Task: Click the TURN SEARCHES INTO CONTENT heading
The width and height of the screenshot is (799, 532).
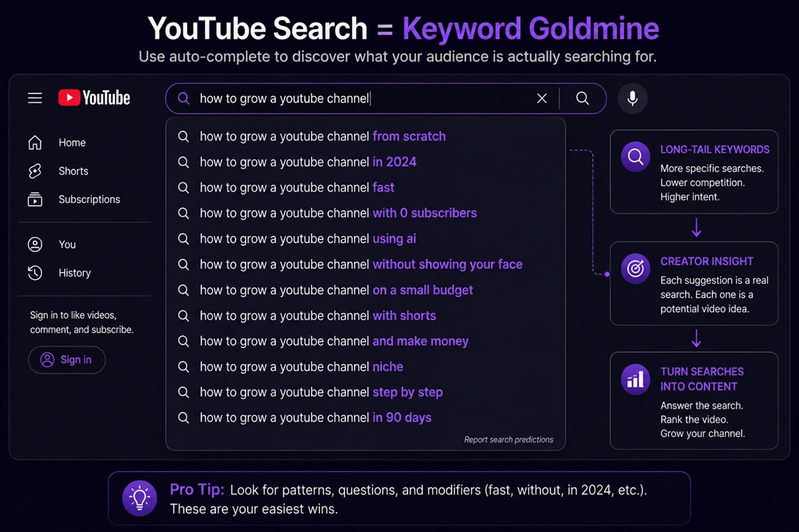Action: 702,379
